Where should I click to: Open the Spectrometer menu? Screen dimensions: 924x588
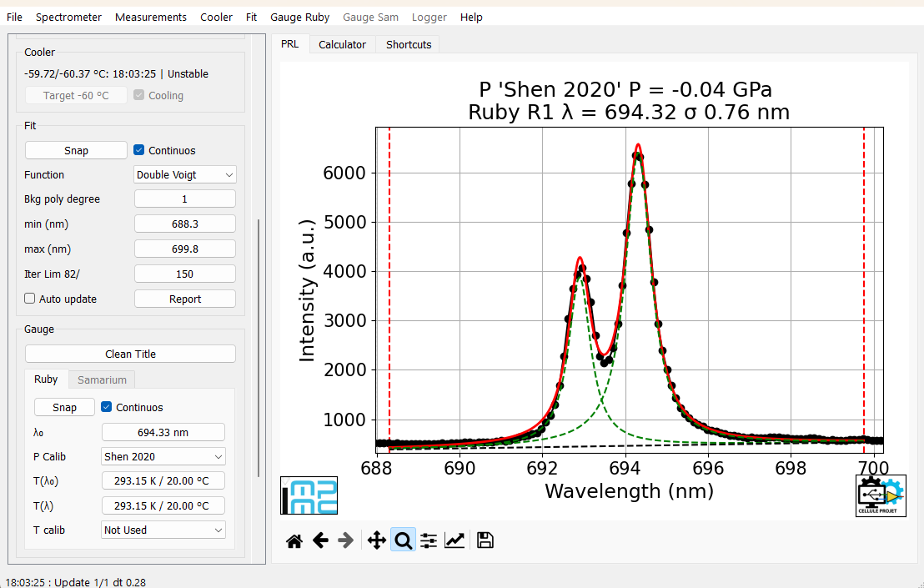coord(68,17)
